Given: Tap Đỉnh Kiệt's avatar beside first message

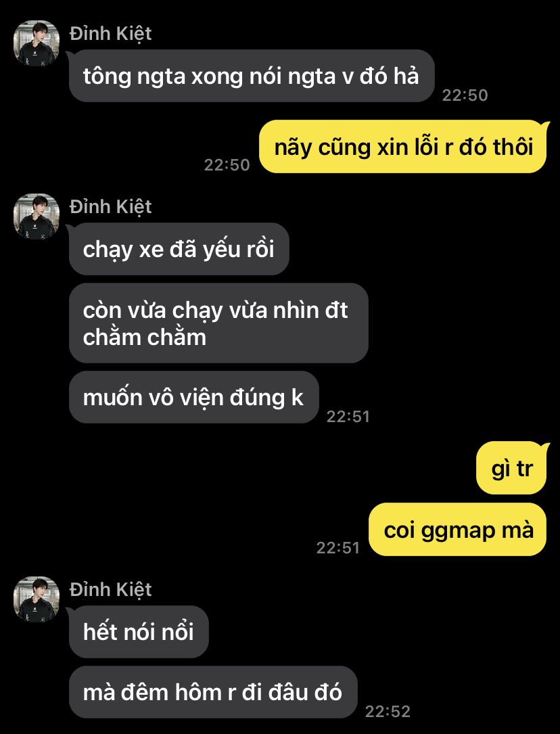Looking at the screenshot, I should [37, 43].
